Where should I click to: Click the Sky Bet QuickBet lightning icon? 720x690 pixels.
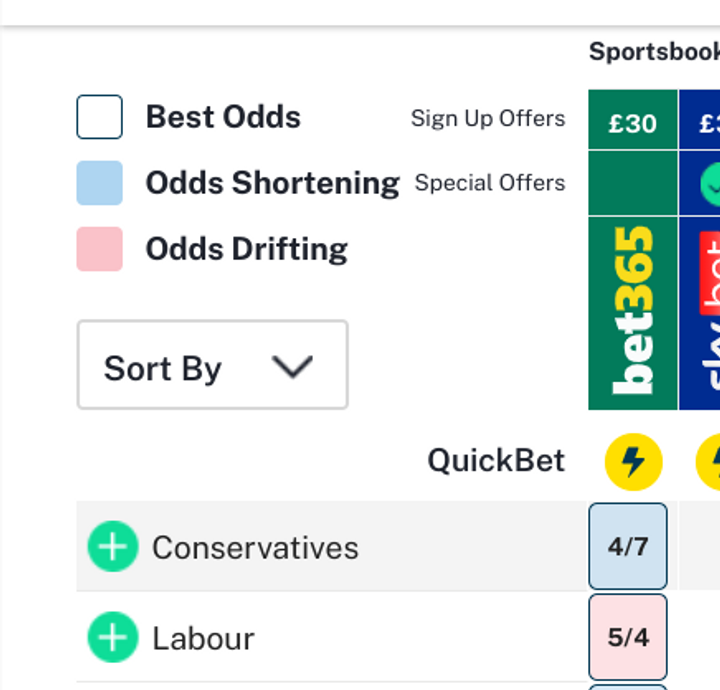point(709,462)
